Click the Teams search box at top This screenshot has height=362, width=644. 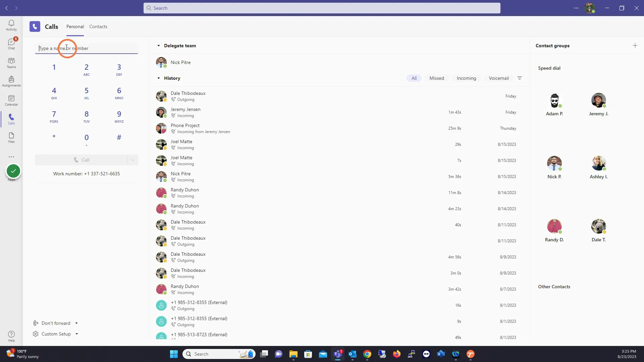tap(322, 8)
